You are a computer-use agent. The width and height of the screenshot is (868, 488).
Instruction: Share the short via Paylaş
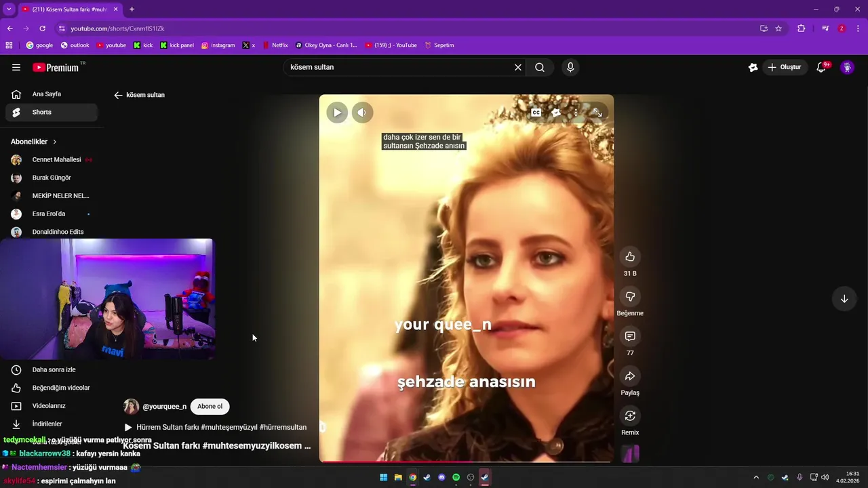[630, 376]
